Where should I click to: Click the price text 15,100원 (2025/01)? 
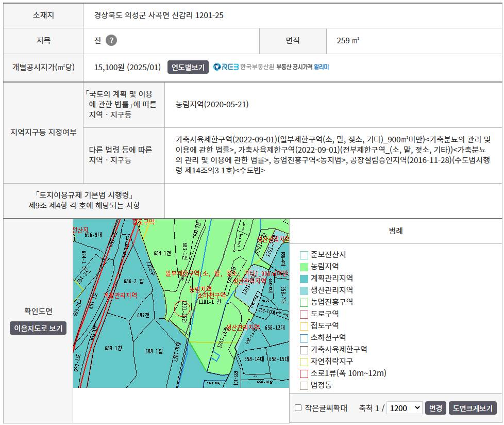(x=127, y=67)
